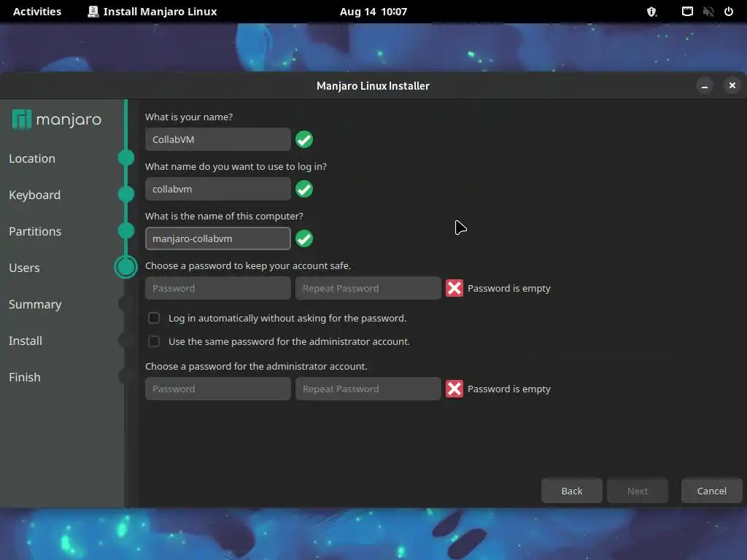Select the Users step in sidebar
This screenshot has width=747, height=560.
tap(24, 268)
